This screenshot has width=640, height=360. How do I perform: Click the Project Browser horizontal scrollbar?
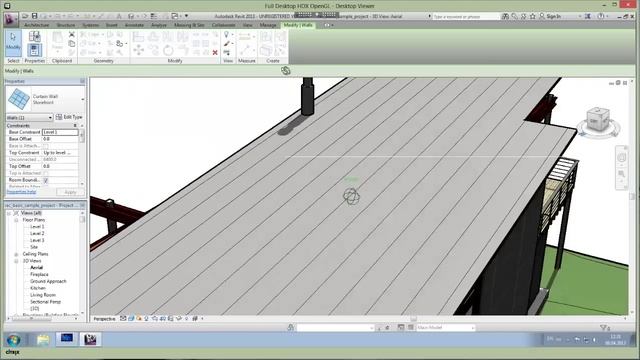point(33,319)
